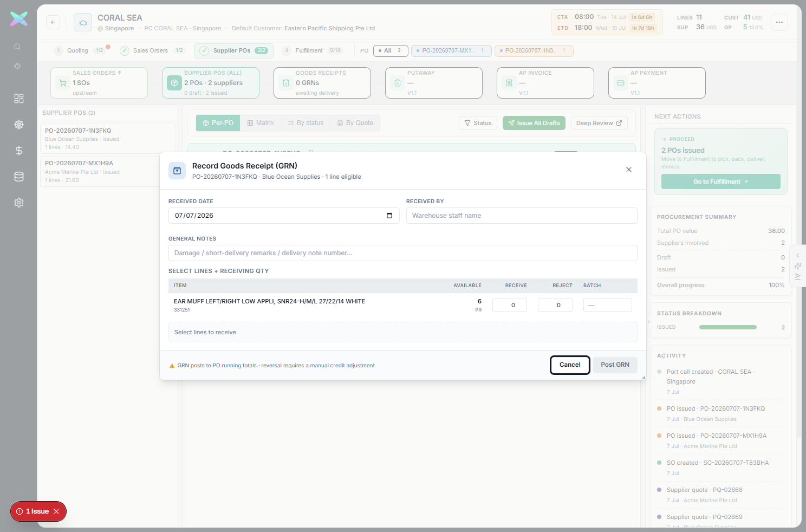The width and height of the screenshot is (806, 532).
Task: Post the GRN
Action: (x=615, y=365)
